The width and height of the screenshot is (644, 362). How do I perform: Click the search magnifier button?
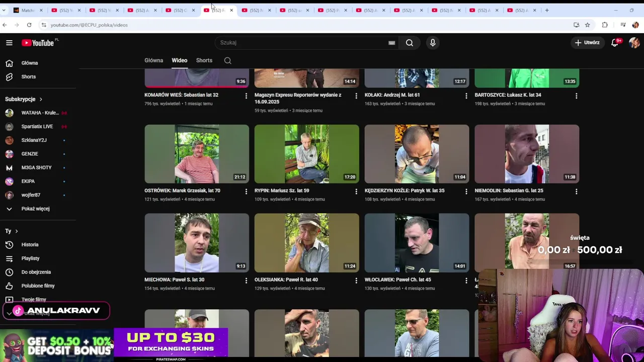410,43
